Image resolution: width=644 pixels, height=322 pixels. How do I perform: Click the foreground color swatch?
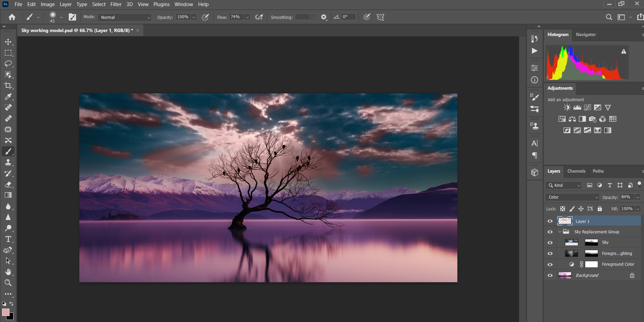pyautogui.click(x=5, y=312)
